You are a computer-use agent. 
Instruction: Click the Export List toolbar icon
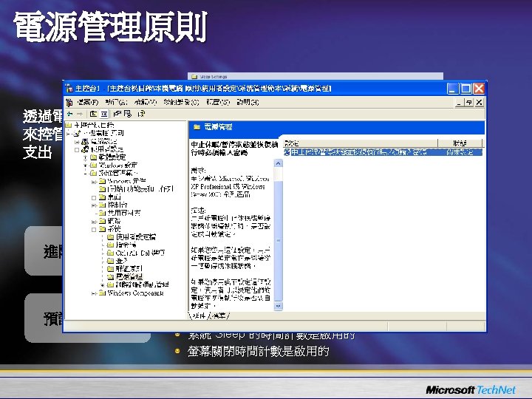[128, 114]
